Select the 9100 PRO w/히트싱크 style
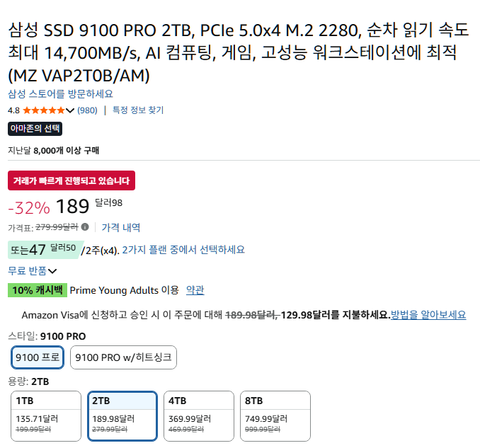 [x=123, y=357]
